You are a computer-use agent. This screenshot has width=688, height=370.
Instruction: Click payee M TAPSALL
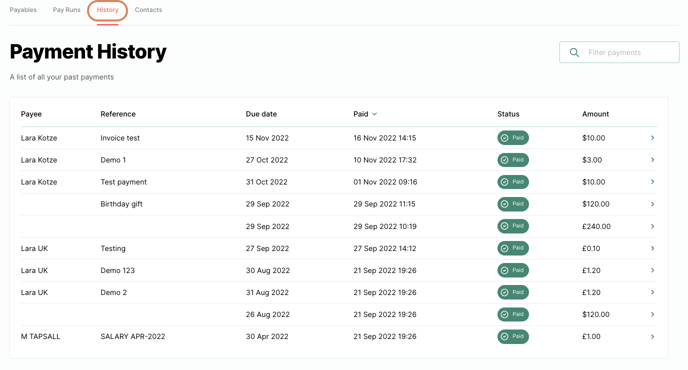[40, 337]
